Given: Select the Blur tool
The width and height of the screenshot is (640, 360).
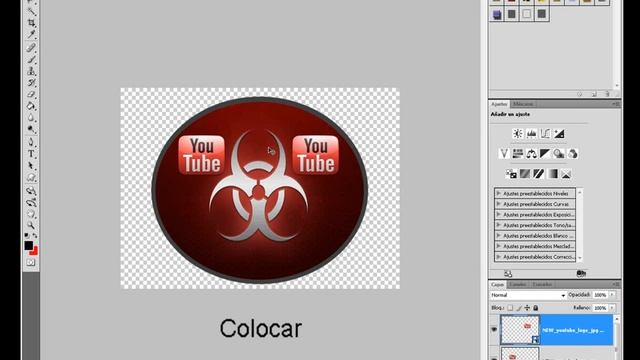Looking at the screenshot, I should [x=31, y=118].
